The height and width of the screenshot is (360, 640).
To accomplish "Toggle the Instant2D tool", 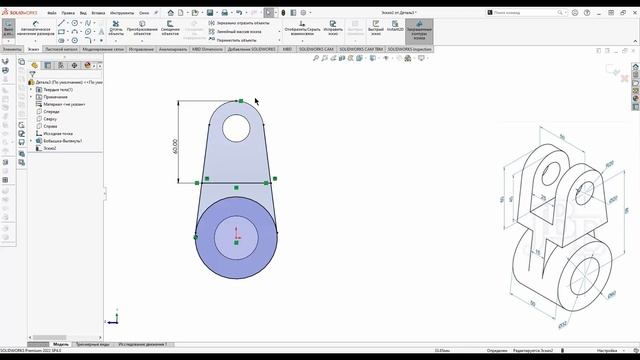I will pos(395,27).
